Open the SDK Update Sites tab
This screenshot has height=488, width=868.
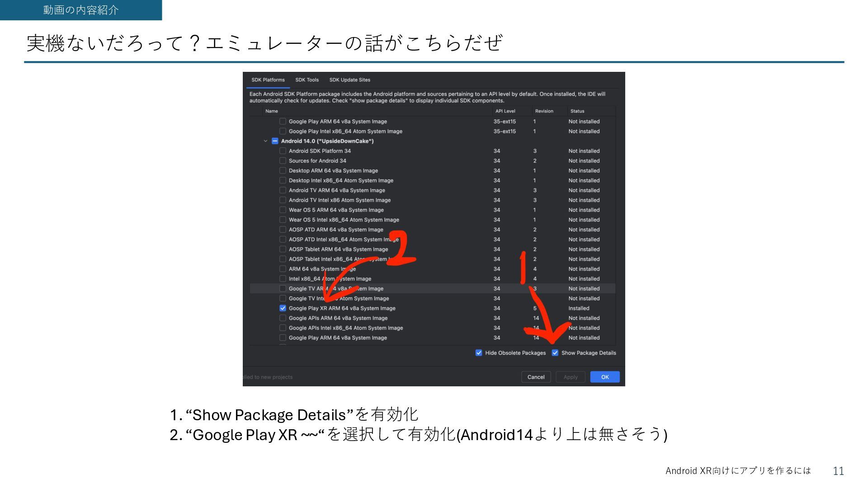click(x=349, y=80)
